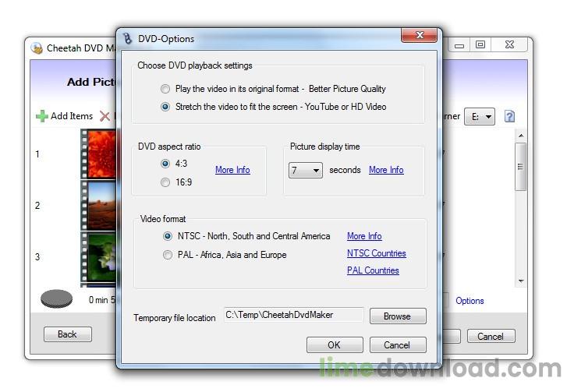Select PAL video format
Image resolution: width=567 pixels, height=392 pixels.
[x=168, y=255]
